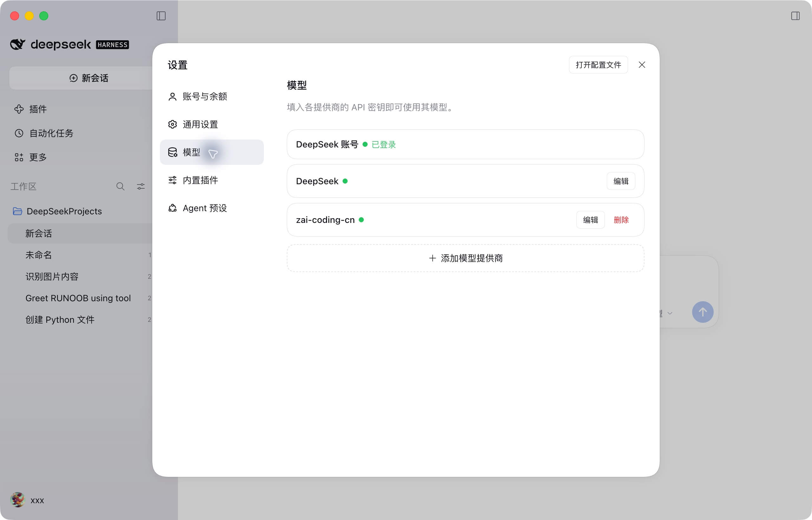Open the model dropdown chevron beside send
Screen dimensions: 812x520
[x=670, y=313]
